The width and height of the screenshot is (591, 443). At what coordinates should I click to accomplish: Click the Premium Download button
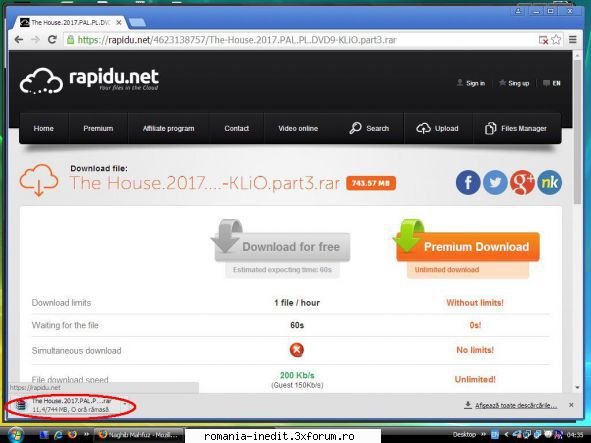tap(468, 247)
